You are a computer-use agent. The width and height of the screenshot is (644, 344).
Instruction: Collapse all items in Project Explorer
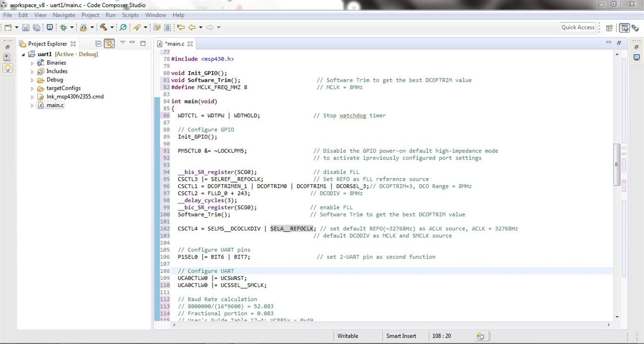click(98, 43)
